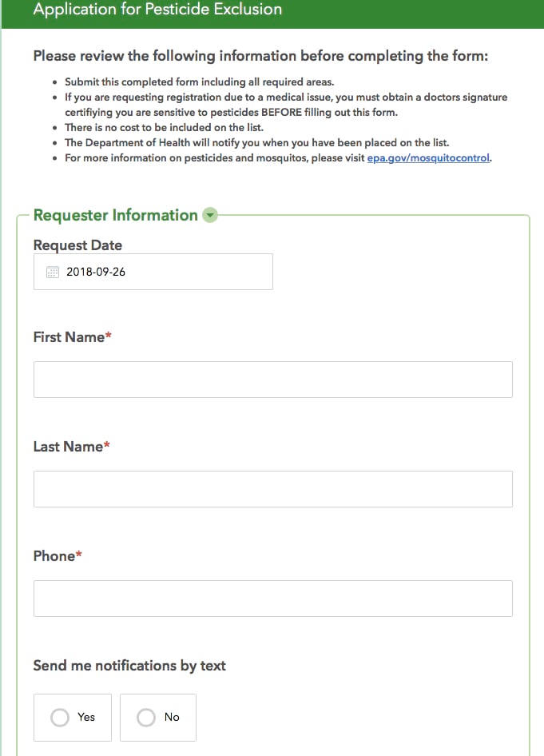Click the "Submit this completed form" bullet text
Image resolution: width=544 pixels, height=756 pixels.
[x=199, y=82]
